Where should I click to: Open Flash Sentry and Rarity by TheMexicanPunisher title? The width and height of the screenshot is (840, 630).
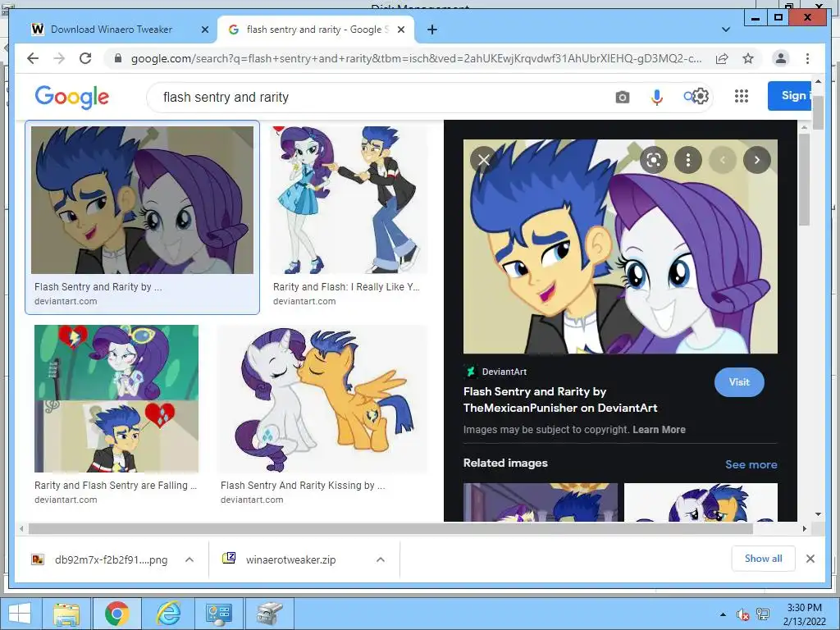coord(559,399)
